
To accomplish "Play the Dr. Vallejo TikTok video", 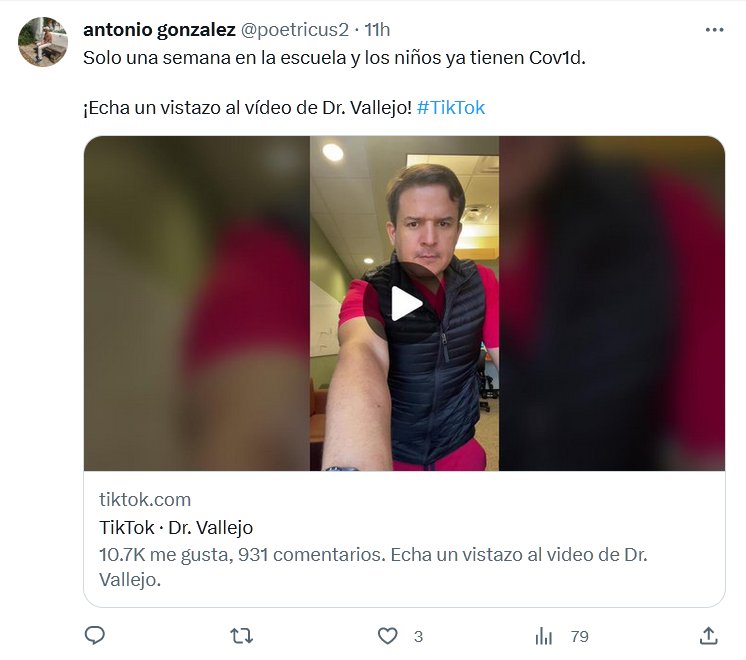I will tap(405, 303).
